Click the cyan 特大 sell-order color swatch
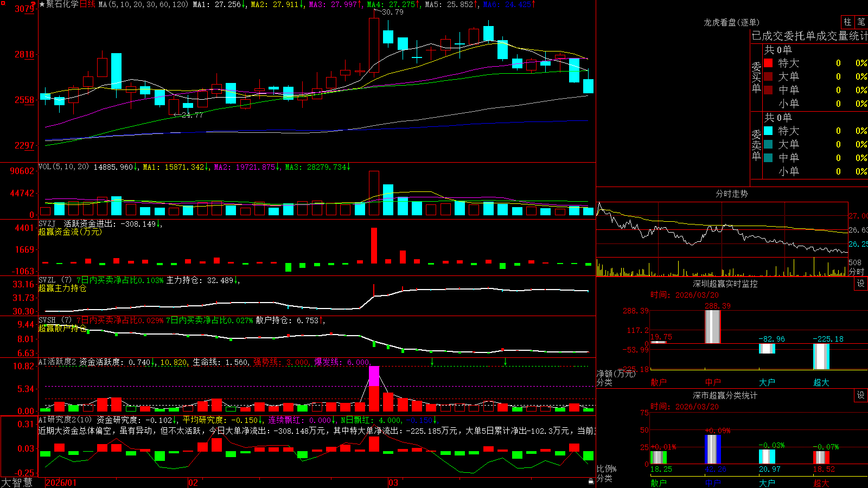The width and height of the screenshot is (868, 488). [768, 131]
